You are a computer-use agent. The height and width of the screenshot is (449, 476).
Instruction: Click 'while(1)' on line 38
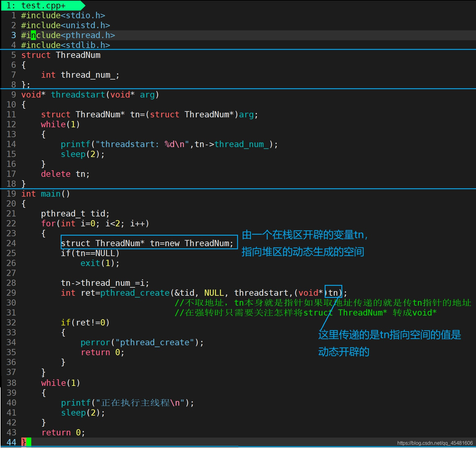(60, 383)
